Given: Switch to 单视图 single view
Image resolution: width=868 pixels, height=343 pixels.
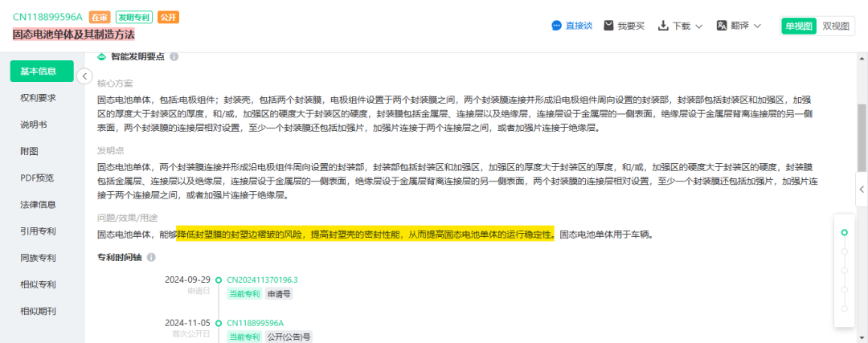Looking at the screenshot, I should coord(799,26).
